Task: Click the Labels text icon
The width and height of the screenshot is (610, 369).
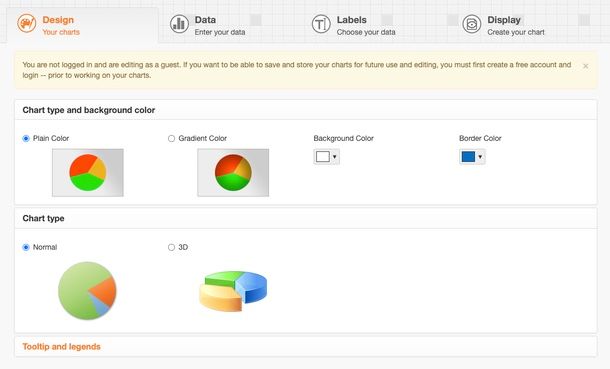Action: pyautogui.click(x=321, y=24)
